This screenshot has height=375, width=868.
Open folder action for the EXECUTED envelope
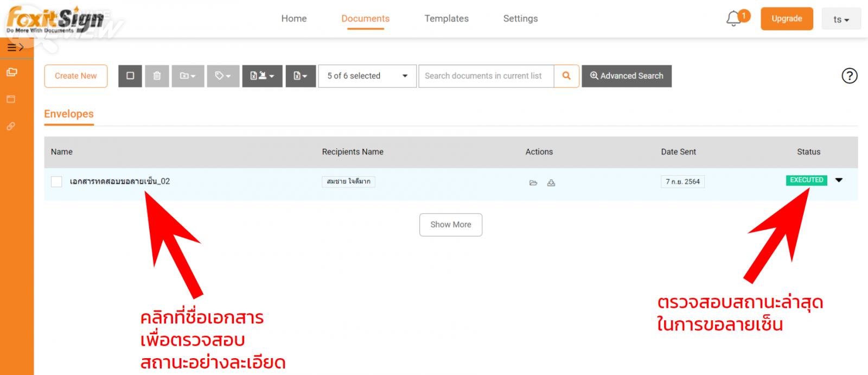(533, 183)
